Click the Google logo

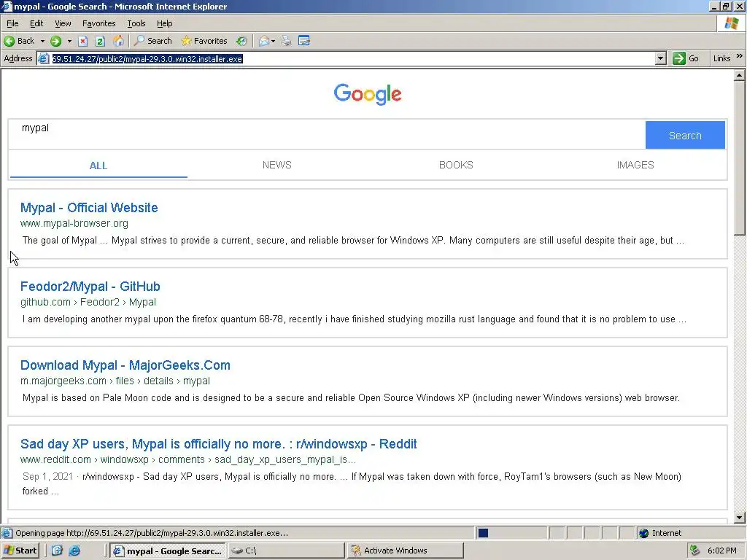[368, 94]
